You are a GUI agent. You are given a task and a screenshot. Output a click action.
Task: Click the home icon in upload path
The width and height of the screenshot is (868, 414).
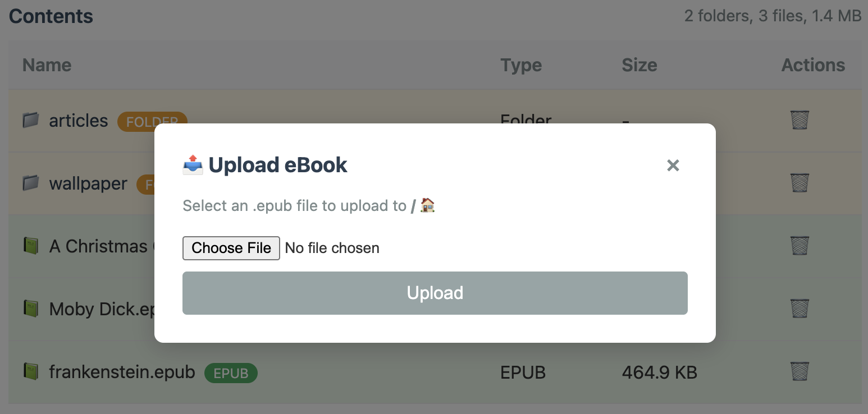click(x=428, y=205)
